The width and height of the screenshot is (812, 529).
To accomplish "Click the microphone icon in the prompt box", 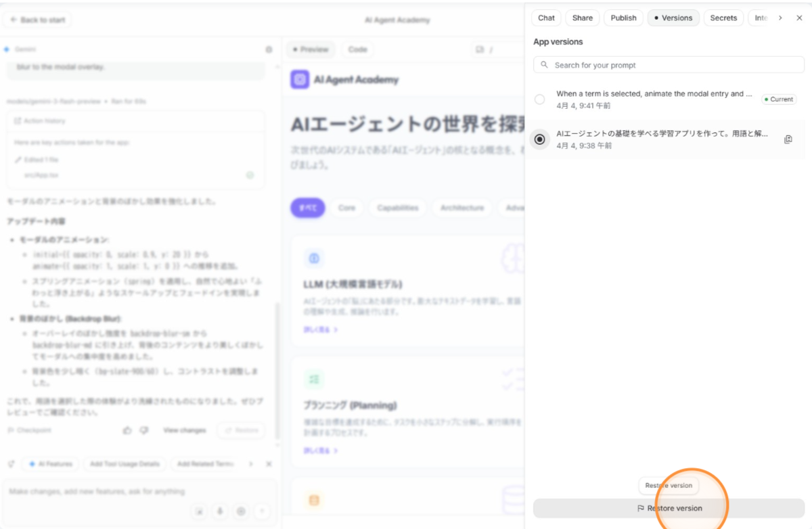I will (220, 511).
